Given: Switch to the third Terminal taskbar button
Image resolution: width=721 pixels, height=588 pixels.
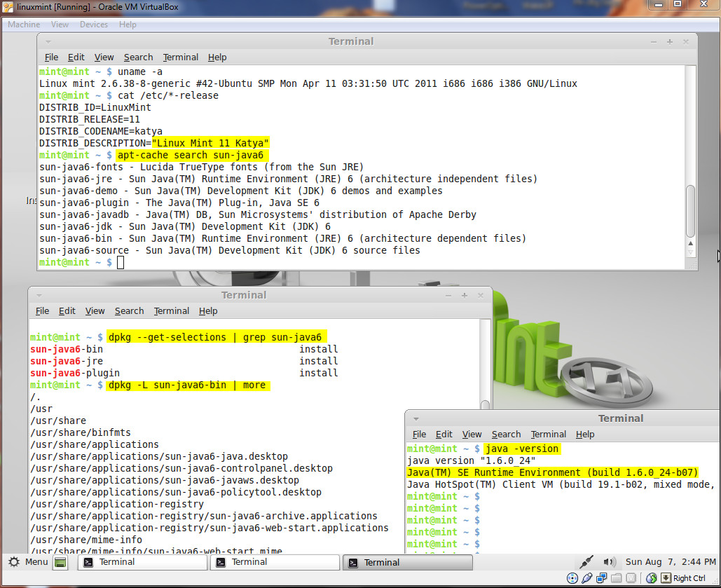Looking at the screenshot, I should coord(407,562).
